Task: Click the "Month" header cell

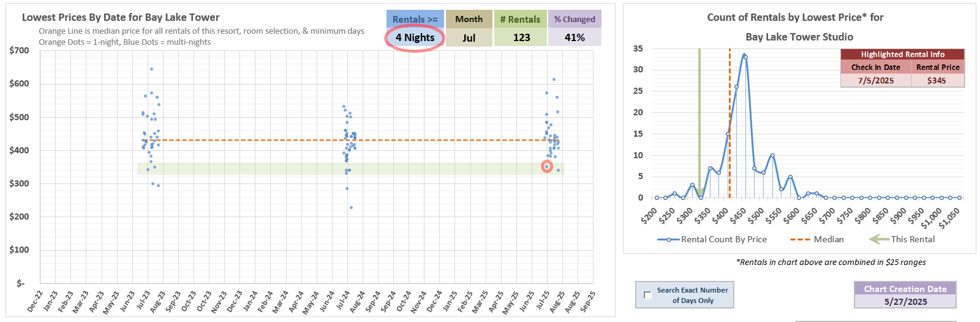Action: [x=469, y=19]
